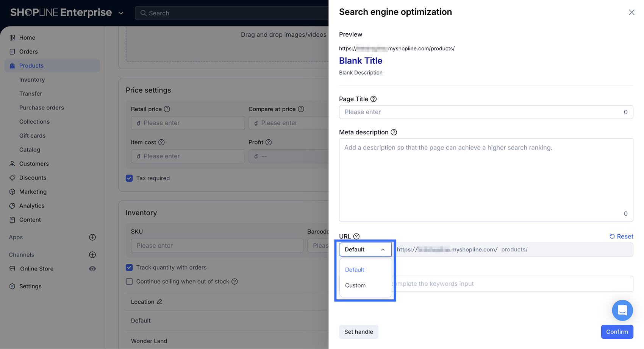This screenshot has width=644, height=349.
Task: Click the Location edit pencil icon
Action: tap(159, 302)
